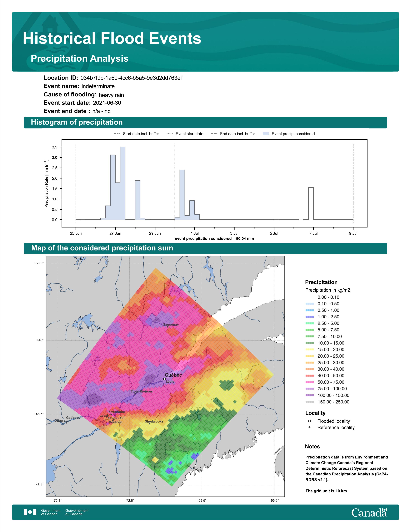Click the Event precip. considered legend box
The width and height of the screenshot is (411, 532).
coord(266,134)
